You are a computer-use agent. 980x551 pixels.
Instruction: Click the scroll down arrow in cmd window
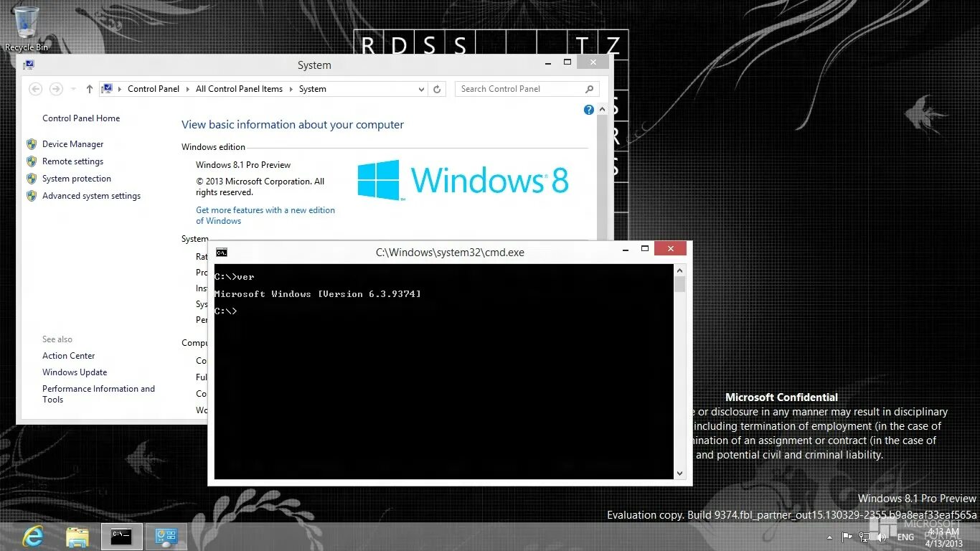(679, 474)
